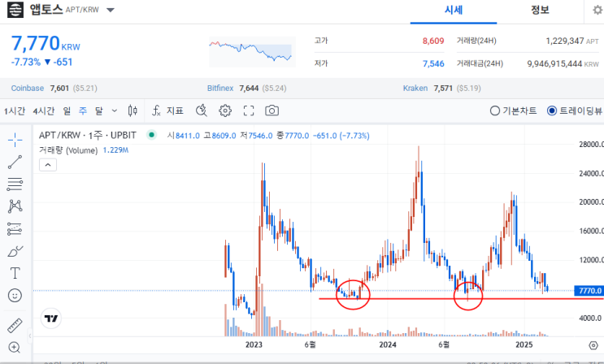Expand more time interval options
This screenshot has width=604, height=364.
pos(115,111)
